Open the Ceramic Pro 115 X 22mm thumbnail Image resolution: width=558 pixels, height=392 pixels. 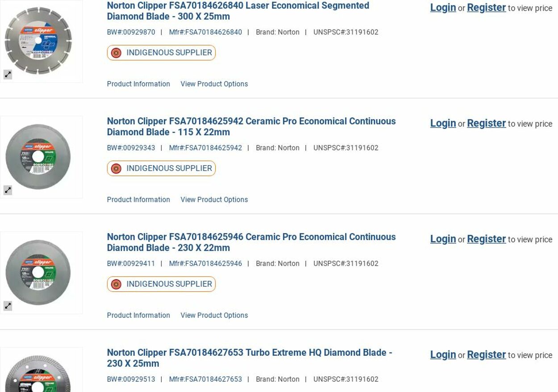click(x=38, y=157)
